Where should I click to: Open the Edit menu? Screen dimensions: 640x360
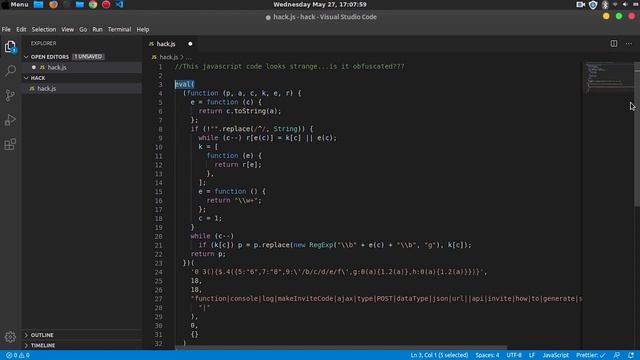(x=21, y=29)
